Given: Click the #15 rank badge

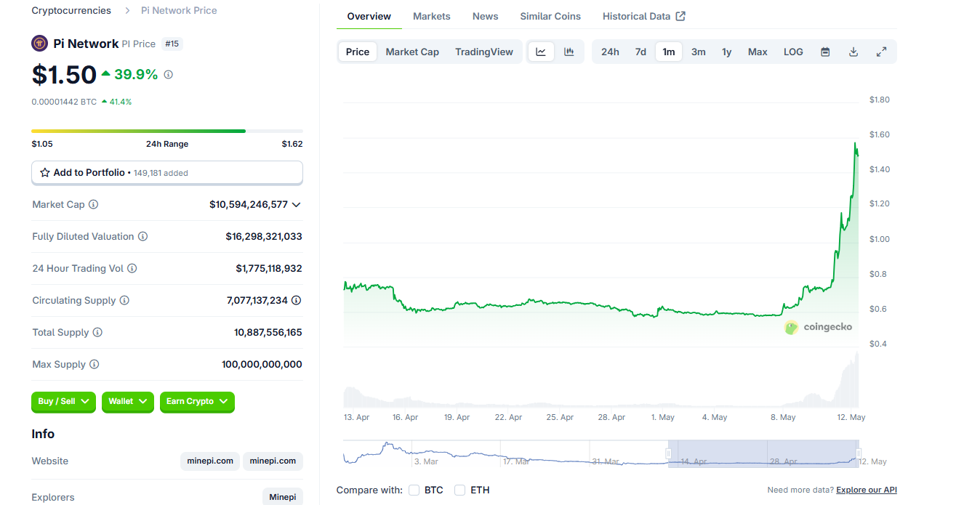Looking at the screenshot, I should 172,44.
